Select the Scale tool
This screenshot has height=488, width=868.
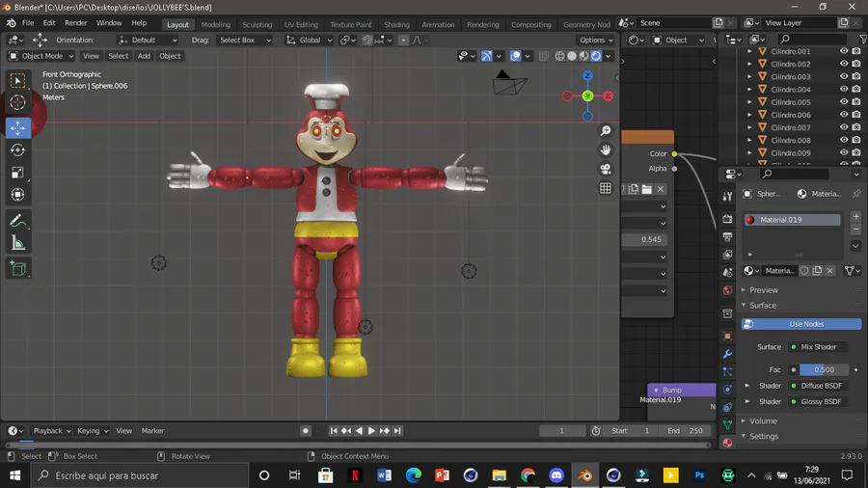pyautogui.click(x=17, y=173)
